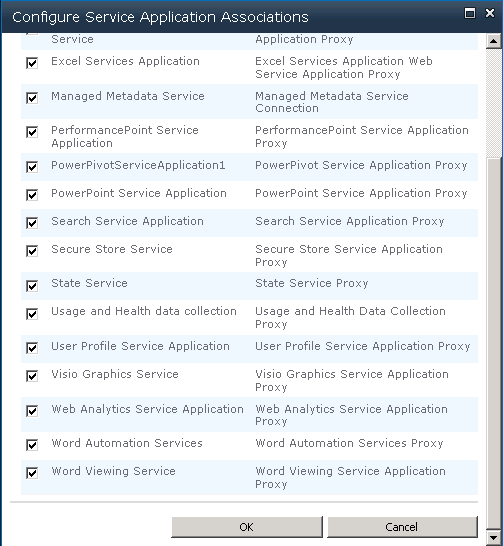Click the State Service label
The image size is (503, 546).
click(x=89, y=283)
